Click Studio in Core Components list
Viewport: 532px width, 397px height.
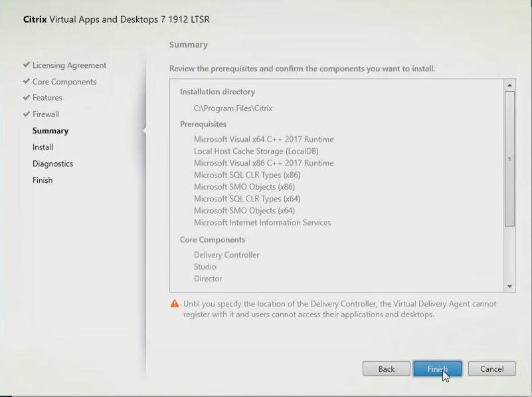(205, 267)
